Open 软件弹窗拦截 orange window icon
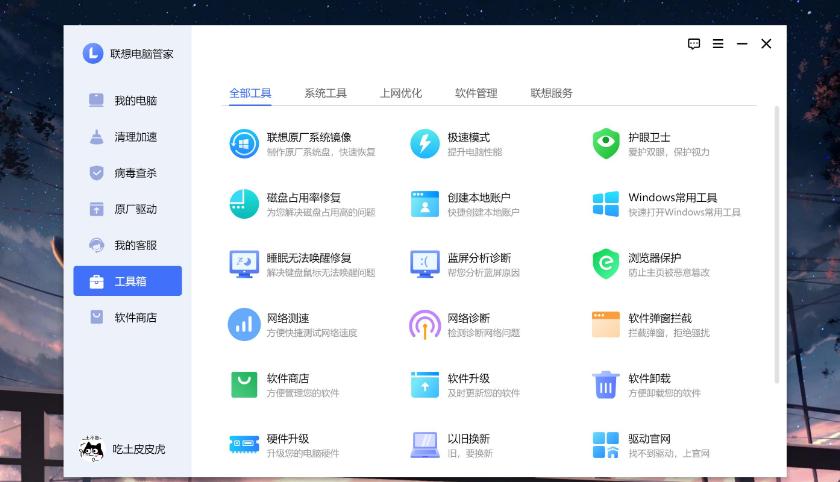Image resolution: width=840 pixels, height=482 pixels. [606, 325]
